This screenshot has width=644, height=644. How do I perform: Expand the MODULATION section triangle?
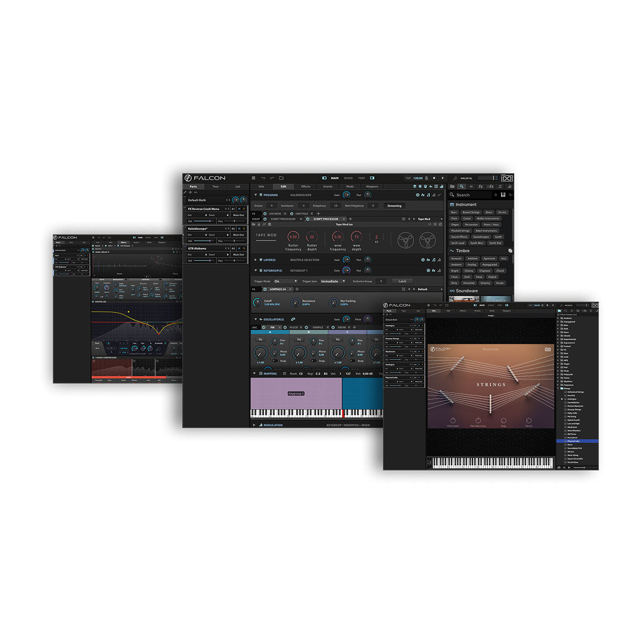pyautogui.click(x=254, y=425)
